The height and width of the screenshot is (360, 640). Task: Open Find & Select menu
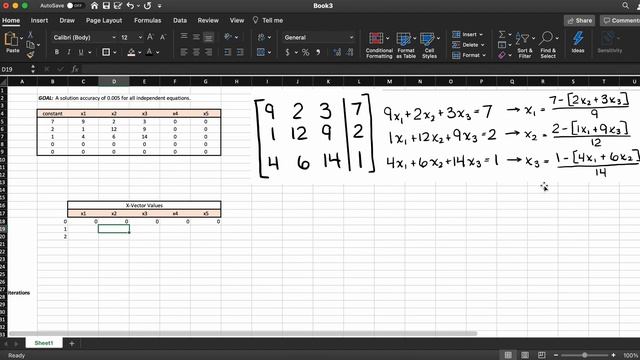548,45
